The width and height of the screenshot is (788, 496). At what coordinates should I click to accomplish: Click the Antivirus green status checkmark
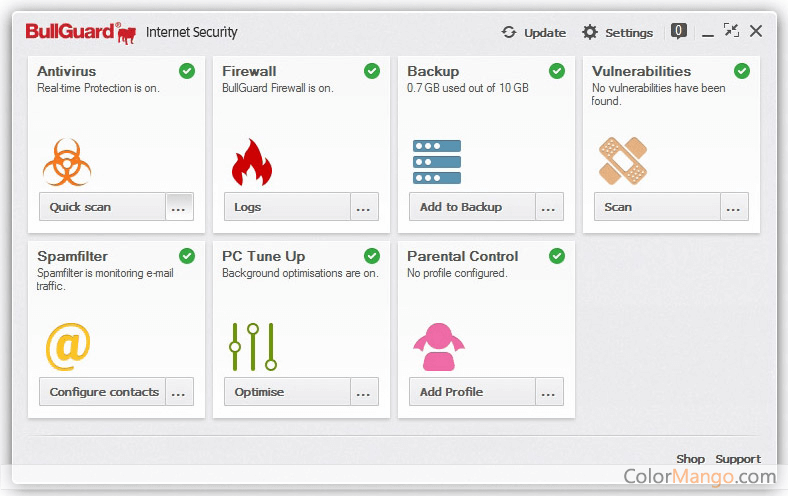187,71
